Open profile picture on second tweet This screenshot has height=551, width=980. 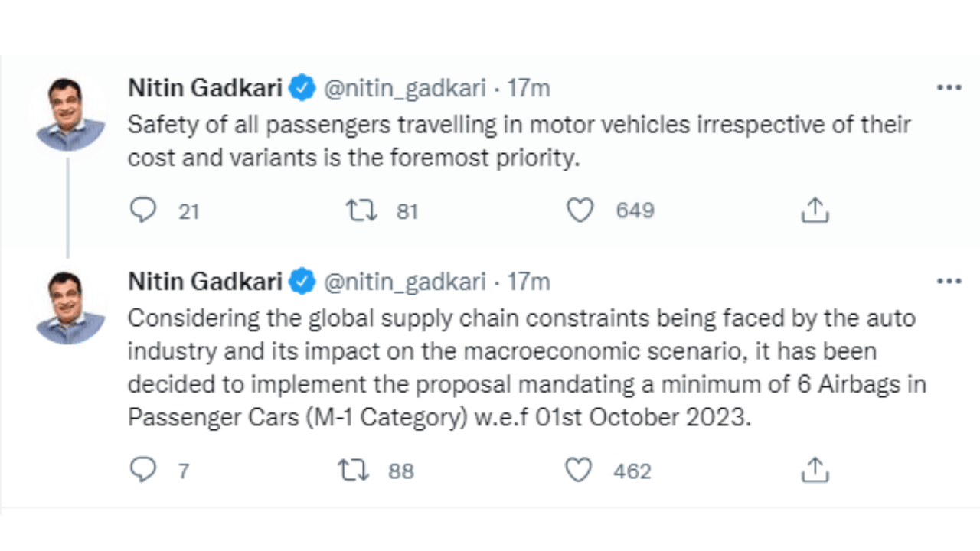pyautogui.click(x=70, y=307)
